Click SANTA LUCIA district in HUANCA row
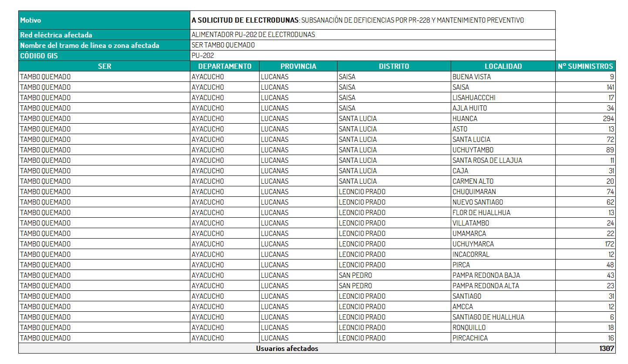The height and width of the screenshot is (364, 628). pyautogui.click(x=394, y=118)
